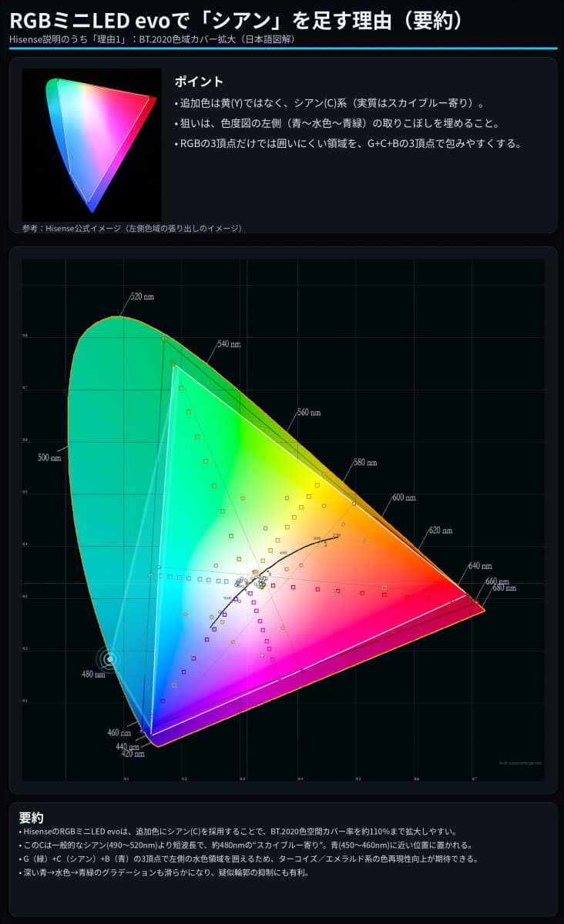564x924 pixels.
Task: Click the "580 nm" wavelength label
Action: coord(365,463)
